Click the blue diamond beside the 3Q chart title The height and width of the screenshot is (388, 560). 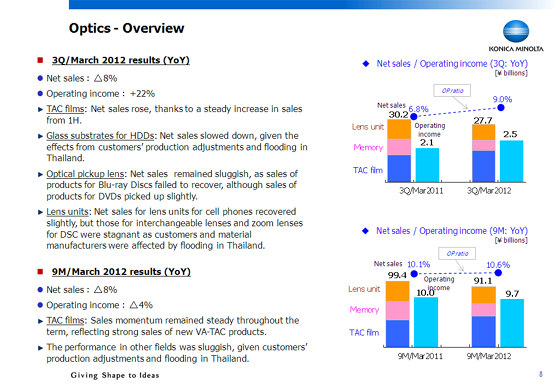click(x=366, y=64)
